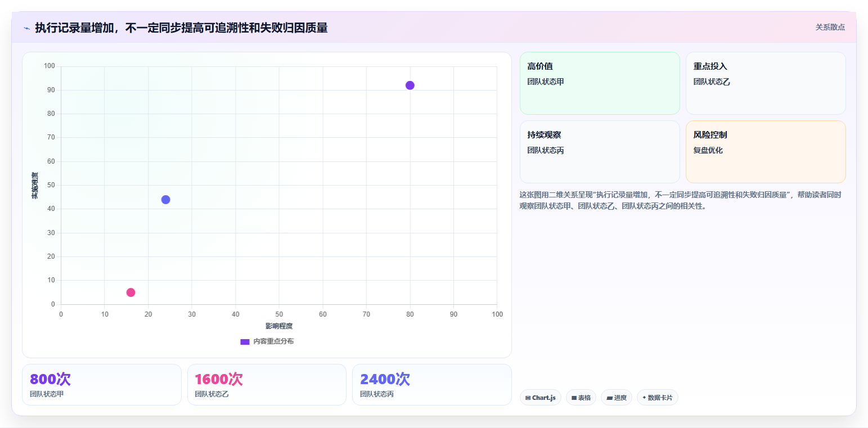Screen dimensions: 868x428
Task: Click the lightning icon beside the title
Action: point(27,28)
